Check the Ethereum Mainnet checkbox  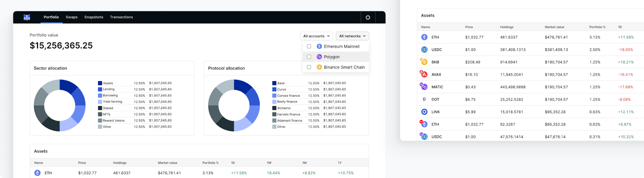click(x=309, y=46)
